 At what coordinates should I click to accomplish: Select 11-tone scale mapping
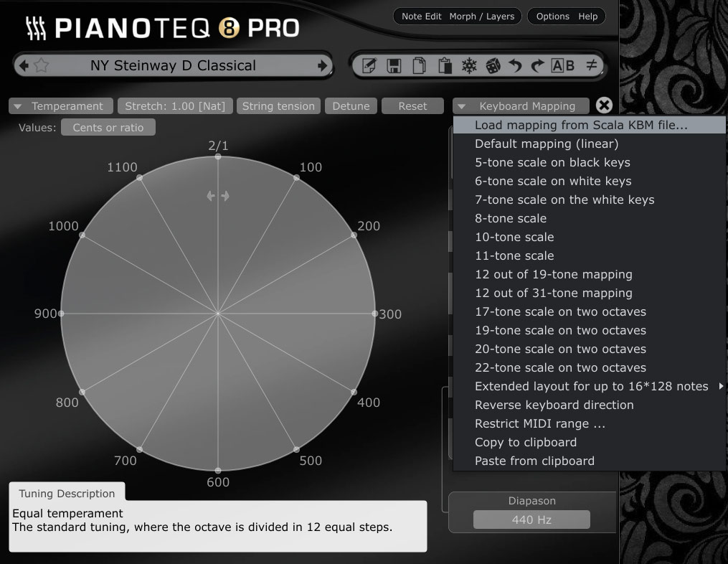(589, 255)
